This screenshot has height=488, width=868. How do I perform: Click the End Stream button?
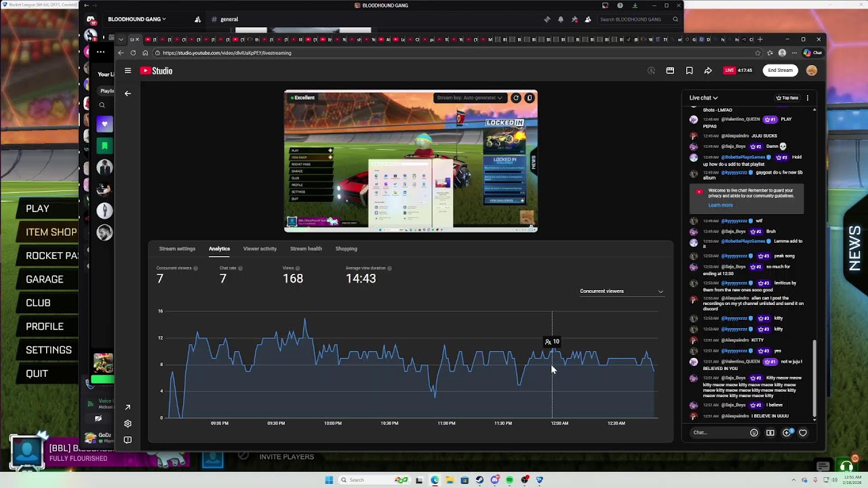pos(780,70)
